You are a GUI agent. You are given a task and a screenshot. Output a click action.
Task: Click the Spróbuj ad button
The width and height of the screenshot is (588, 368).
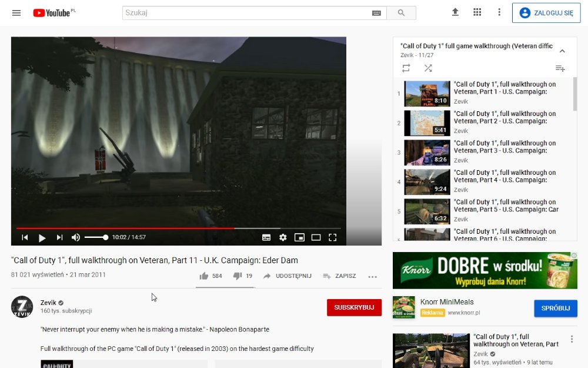(556, 309)
